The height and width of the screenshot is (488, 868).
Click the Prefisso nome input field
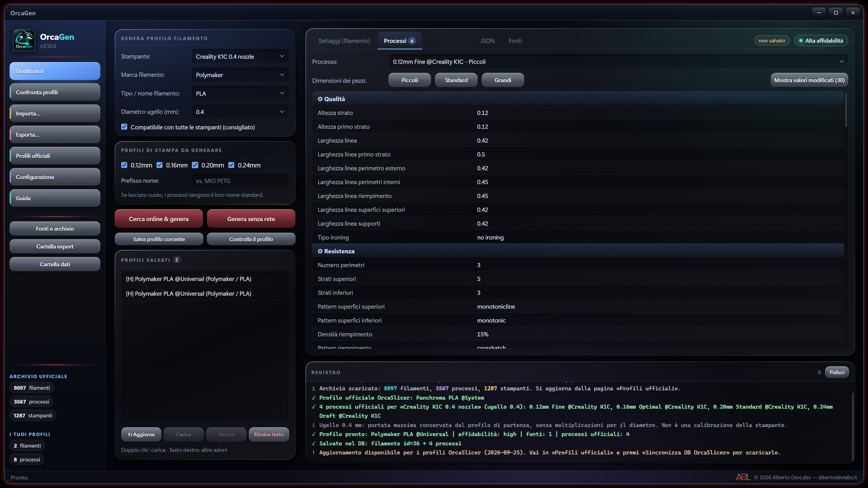[x=240, y=181]
